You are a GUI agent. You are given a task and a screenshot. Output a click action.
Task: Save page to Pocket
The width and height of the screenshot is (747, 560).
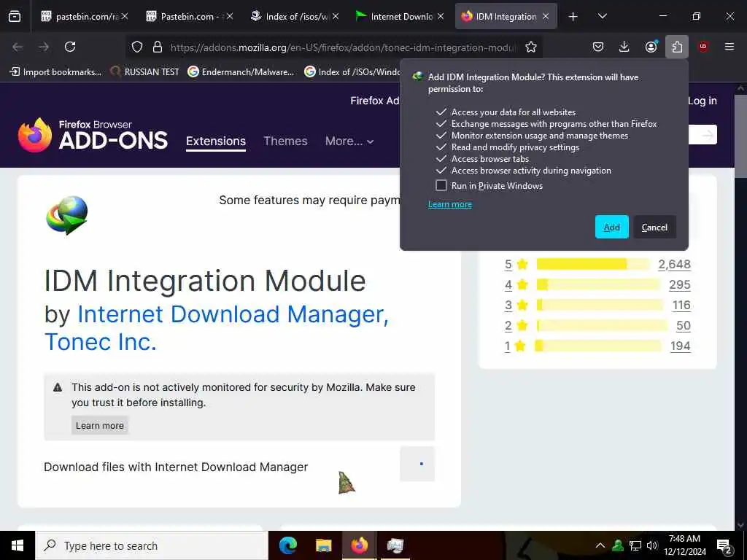598,47
